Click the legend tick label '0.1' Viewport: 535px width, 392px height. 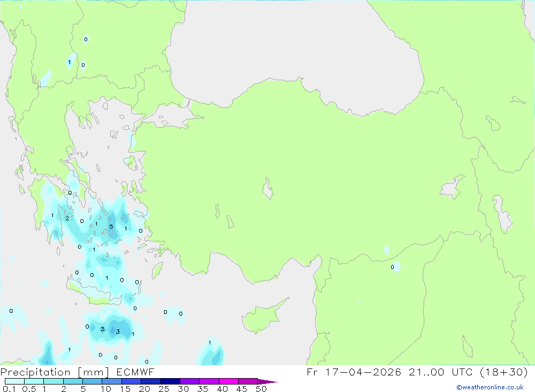tap(9, 389)
